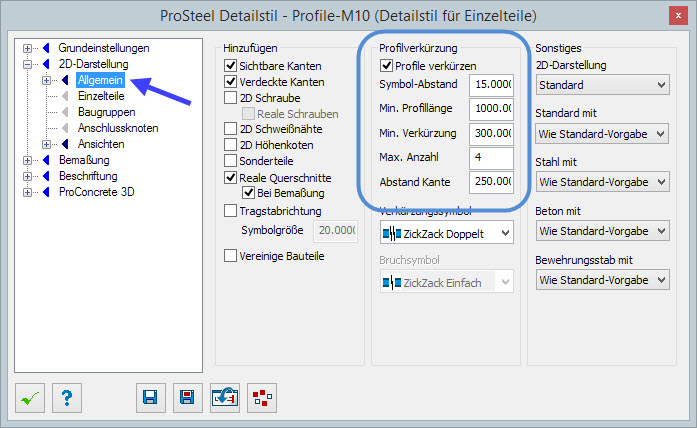This screenshot has height=428, width=697.
Task: Enable Vereinige Bauteile checkbox
Action: 230,256
